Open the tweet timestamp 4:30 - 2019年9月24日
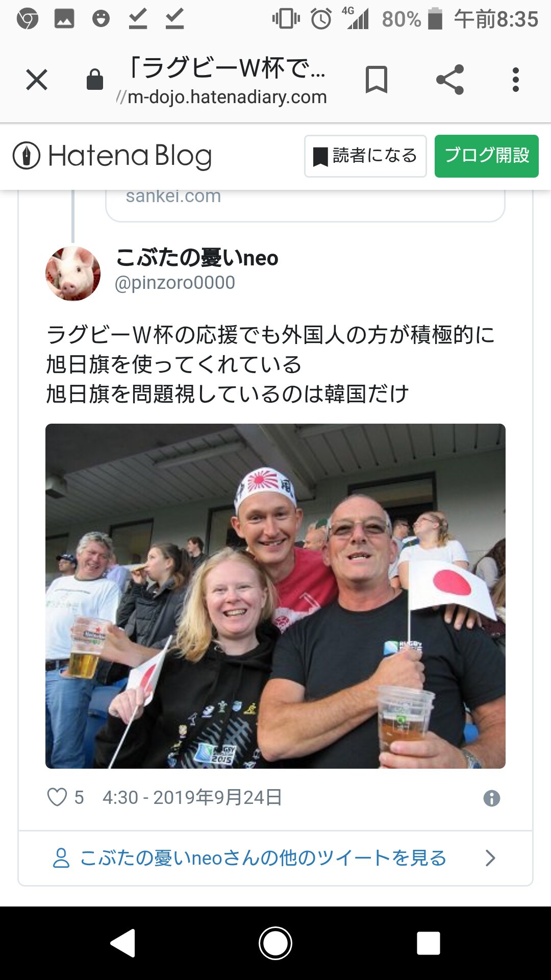This screenshot has height=980, width=551. click(192, 797)
